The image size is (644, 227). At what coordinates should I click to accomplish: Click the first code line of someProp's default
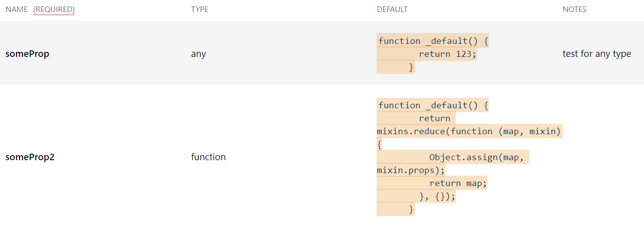432,41
